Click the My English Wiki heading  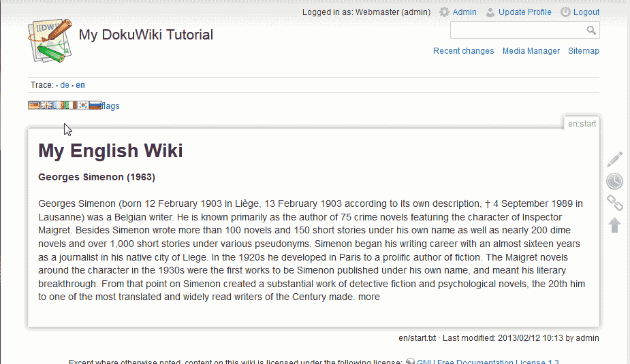click(110, 151)
